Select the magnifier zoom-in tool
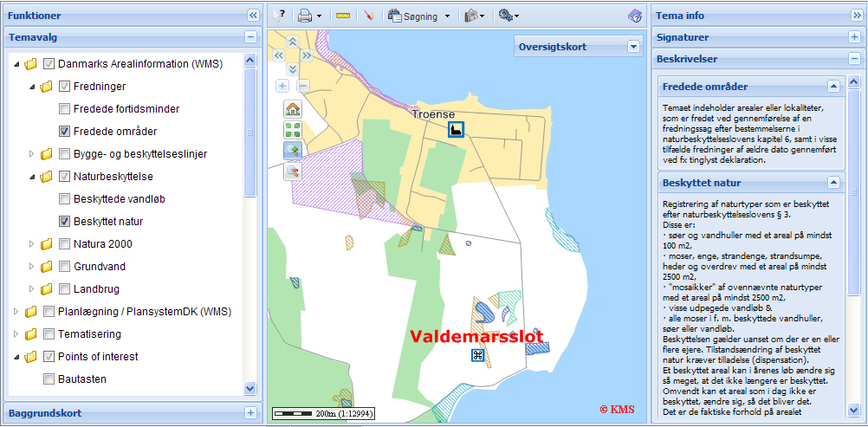The width and height of the screenshot is (868, 427). point(292,151)
